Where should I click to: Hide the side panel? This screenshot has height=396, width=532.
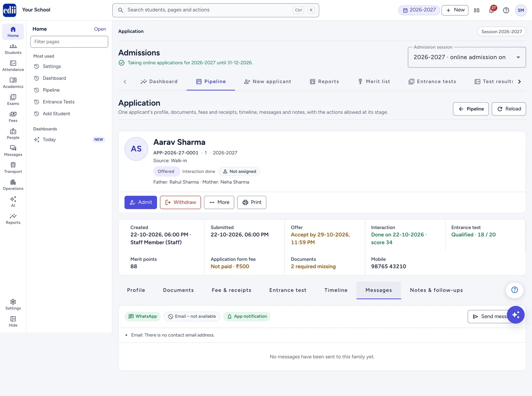[13, 321]
